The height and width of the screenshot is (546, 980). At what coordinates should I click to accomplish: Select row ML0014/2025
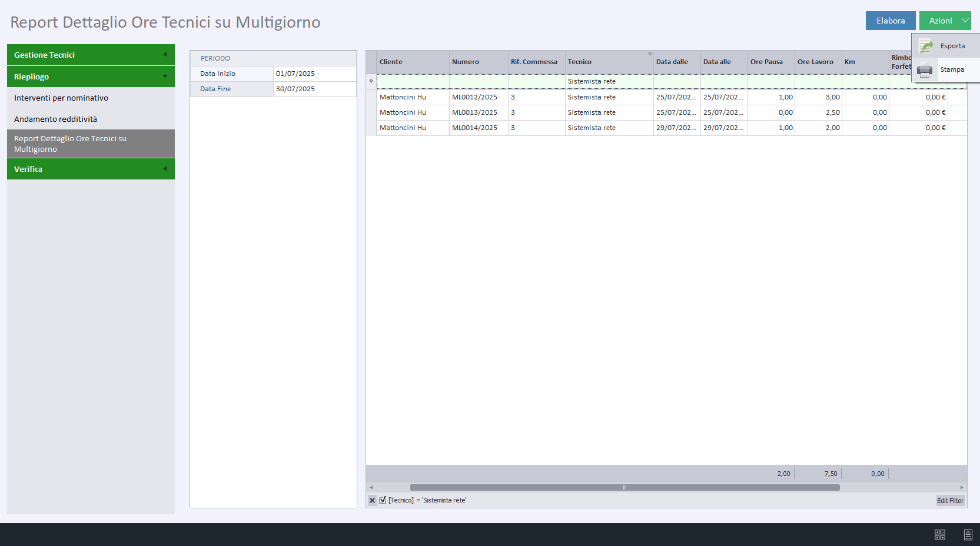pyautogui.click(x=666, y=128)
